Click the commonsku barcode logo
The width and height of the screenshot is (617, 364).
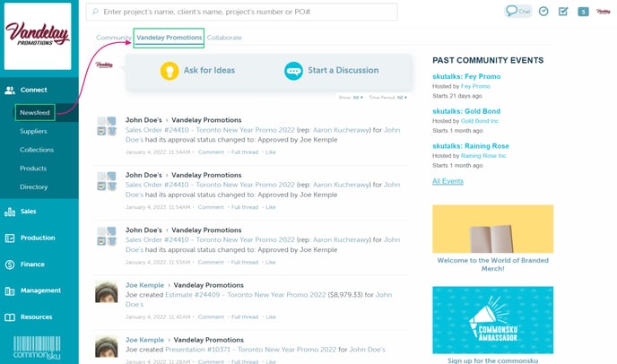click(x=37, y=348)
